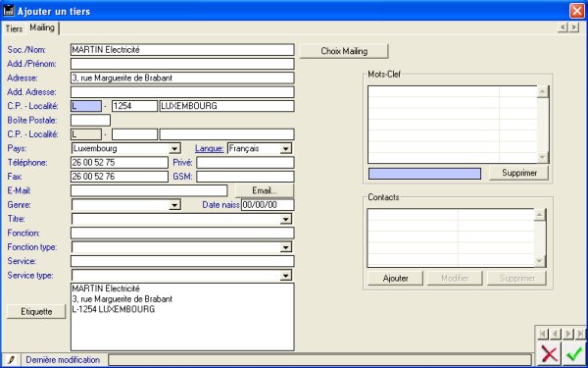Click Ajouter in the Contacts group
Image resolution: width=588 pixels, height=368 pixels.
pos(396,279)
